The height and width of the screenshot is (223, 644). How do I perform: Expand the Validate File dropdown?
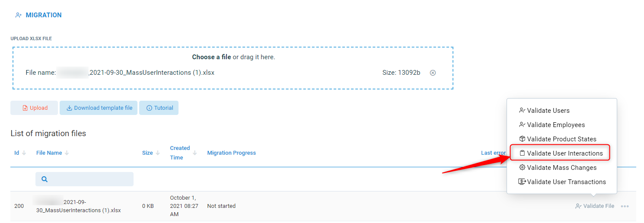[x=595, y=206]
